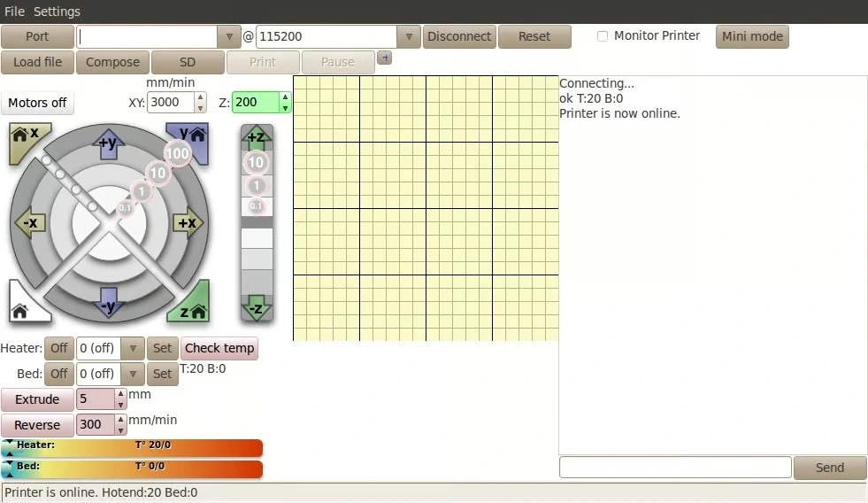Click the G-code command input field
The width and height of the screenshot is (868, 503).
click(675, 468)
